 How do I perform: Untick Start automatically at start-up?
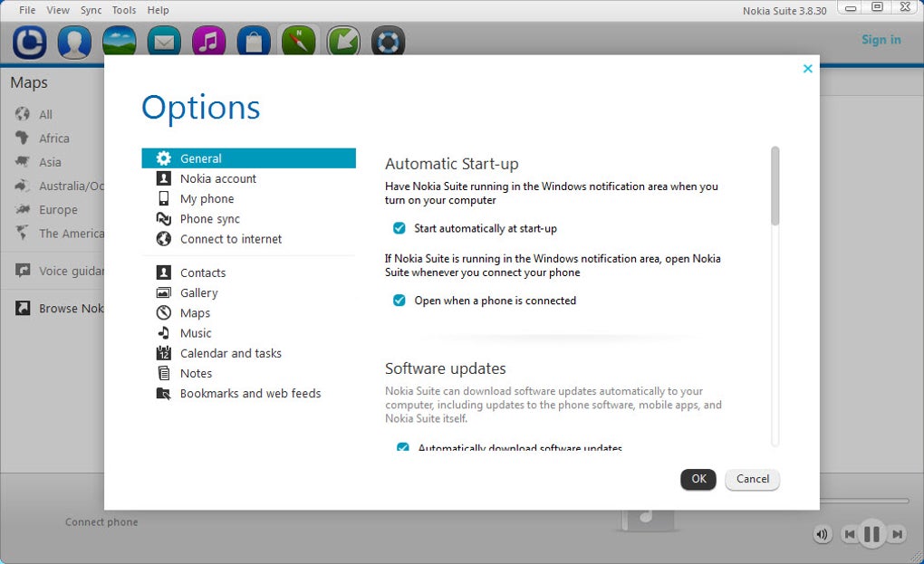(399, 228)
